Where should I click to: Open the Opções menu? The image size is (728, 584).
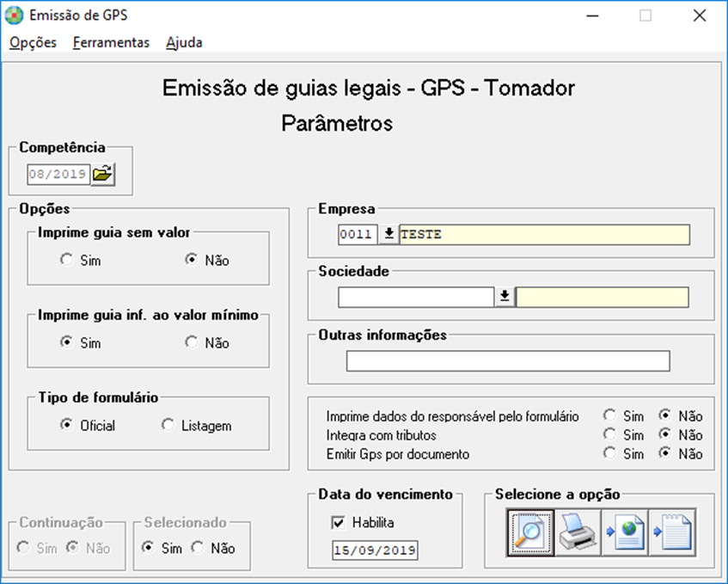coord(33,43)
